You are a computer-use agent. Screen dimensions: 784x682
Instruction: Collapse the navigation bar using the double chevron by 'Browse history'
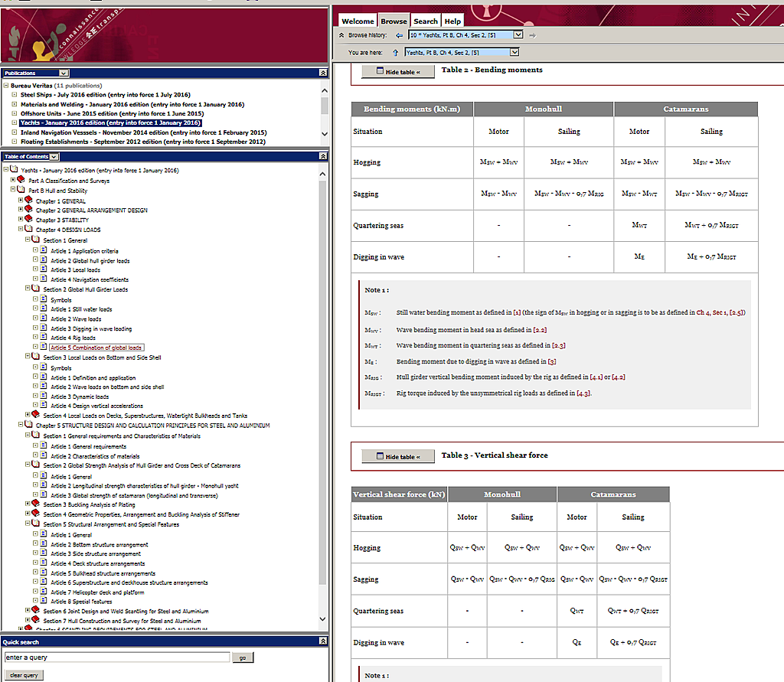coord(341,35)
